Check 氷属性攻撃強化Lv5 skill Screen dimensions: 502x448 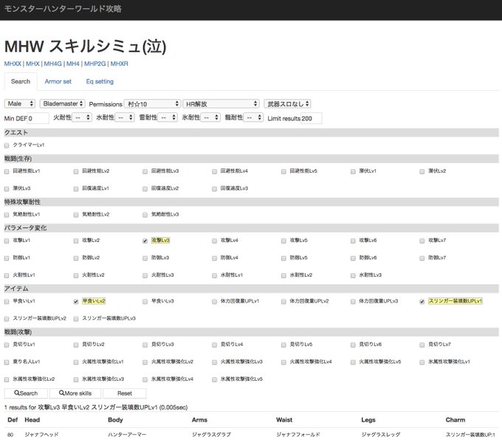click(214, 379)
